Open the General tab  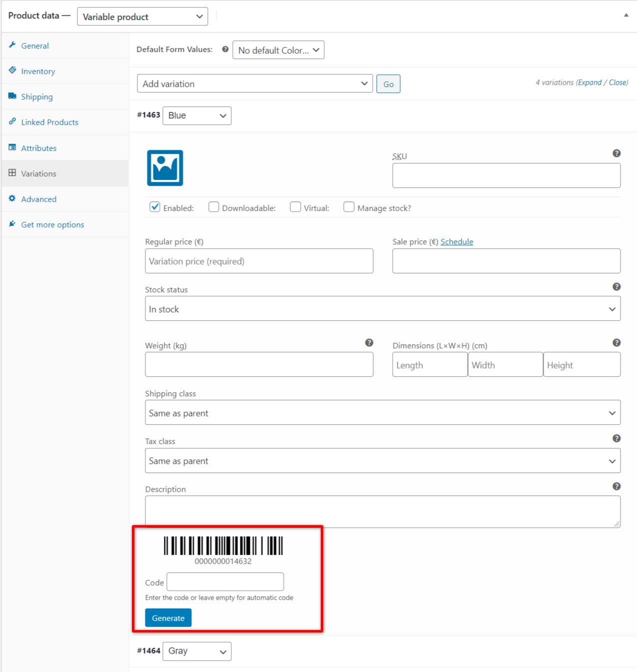[65, 45]
